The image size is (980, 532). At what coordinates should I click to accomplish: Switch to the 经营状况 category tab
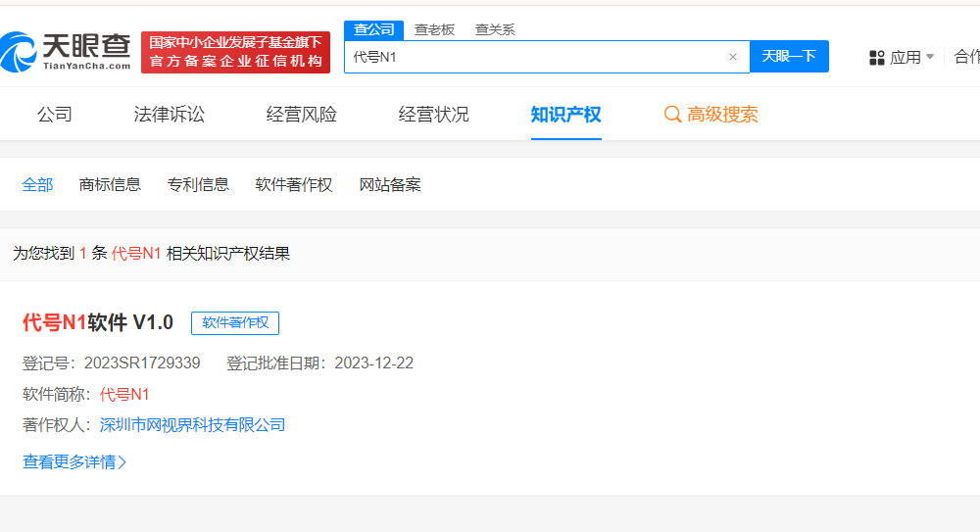click(x=434, y=115)
